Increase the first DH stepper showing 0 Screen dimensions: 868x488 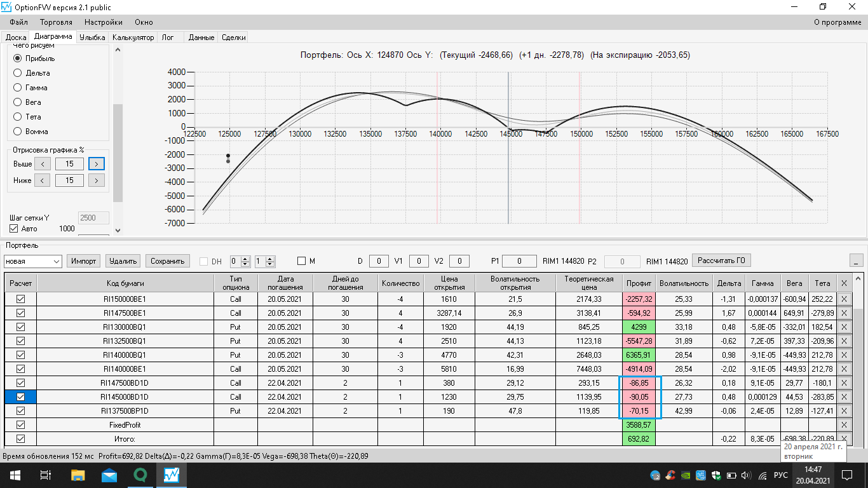(x=245, y=259)
